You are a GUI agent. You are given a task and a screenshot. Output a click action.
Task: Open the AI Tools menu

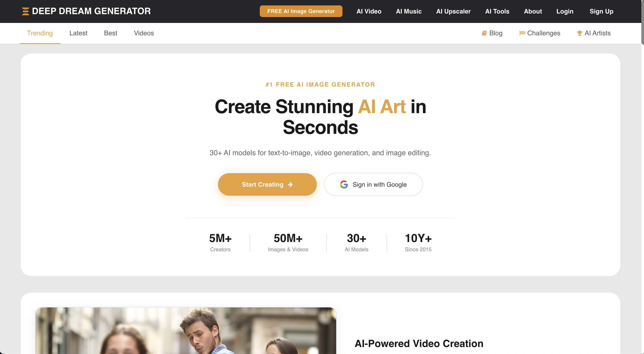coord(497,11)
